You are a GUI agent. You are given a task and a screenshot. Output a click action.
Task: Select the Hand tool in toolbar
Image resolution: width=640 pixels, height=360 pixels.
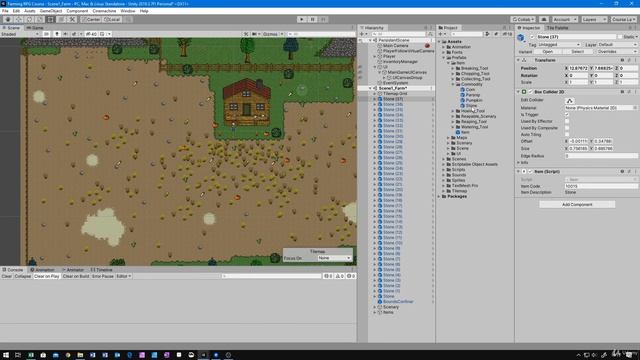8,19
